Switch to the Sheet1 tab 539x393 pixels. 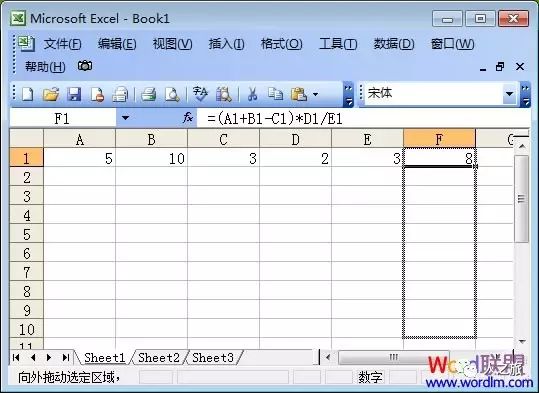(104, 358)
